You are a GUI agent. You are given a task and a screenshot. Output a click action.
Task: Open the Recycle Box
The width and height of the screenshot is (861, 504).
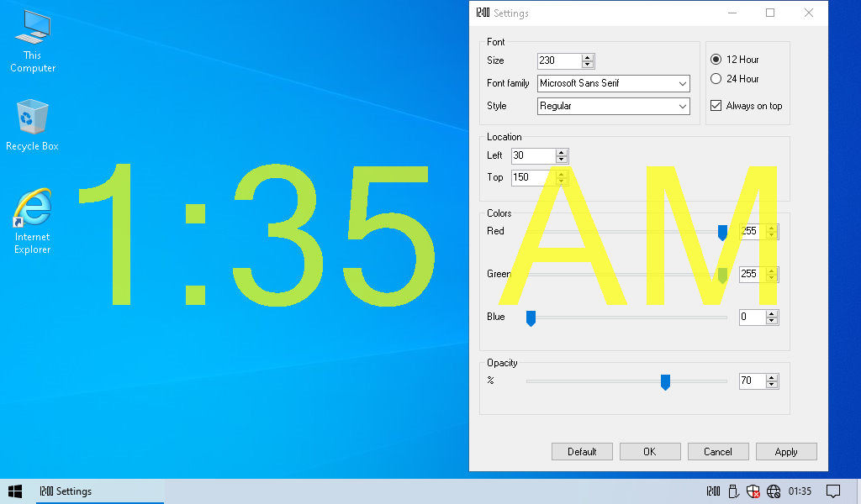[31, 118]
